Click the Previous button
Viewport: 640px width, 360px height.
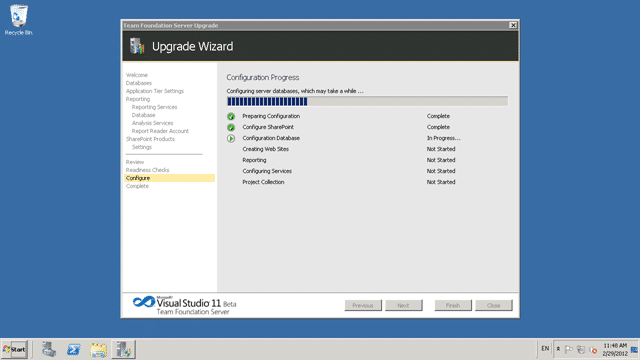pyautogui.click(x=363, y=305)
